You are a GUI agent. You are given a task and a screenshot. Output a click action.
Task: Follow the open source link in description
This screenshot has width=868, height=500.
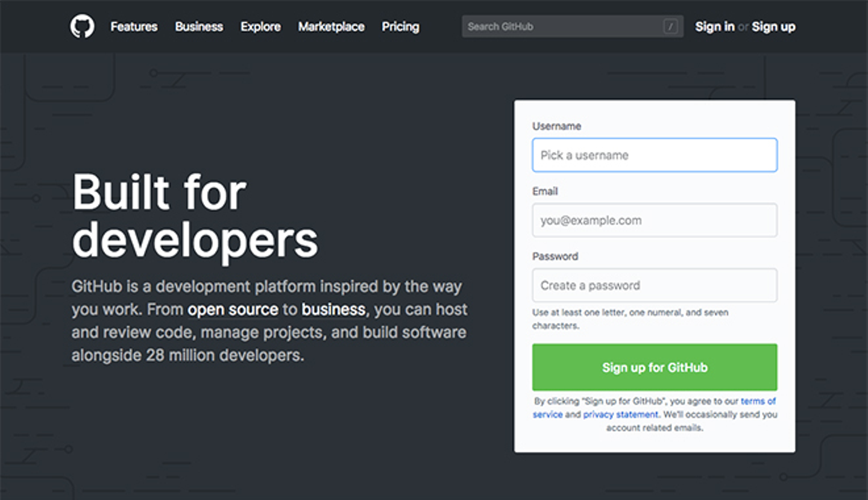[233, 309]
